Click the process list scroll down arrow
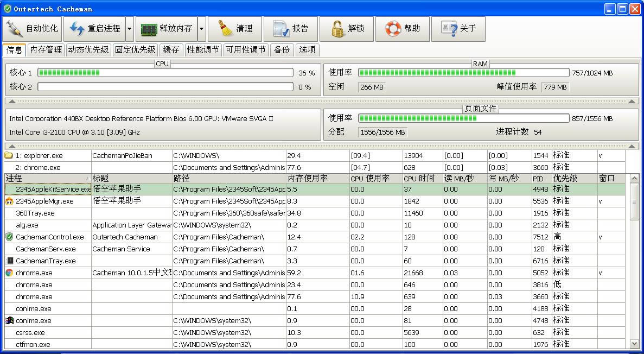Image resolution: width=644 pixels, height=354 pixels. [x=634, y=344]
